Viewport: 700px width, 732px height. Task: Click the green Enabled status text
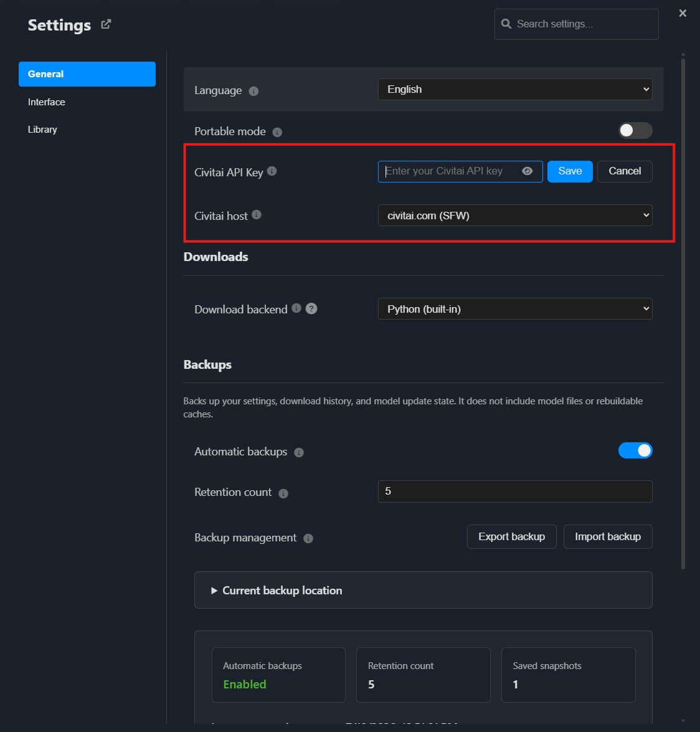click(x=245, y=684)
